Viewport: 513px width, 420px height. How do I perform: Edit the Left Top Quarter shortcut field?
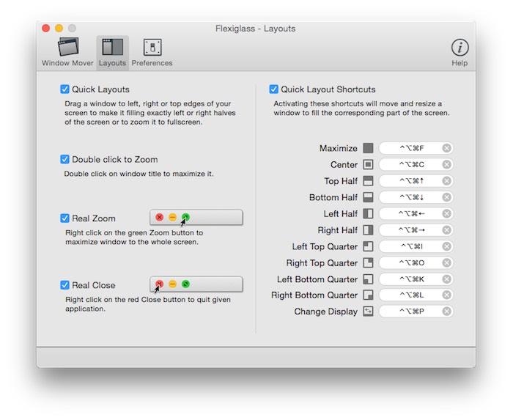coord(416,246)
